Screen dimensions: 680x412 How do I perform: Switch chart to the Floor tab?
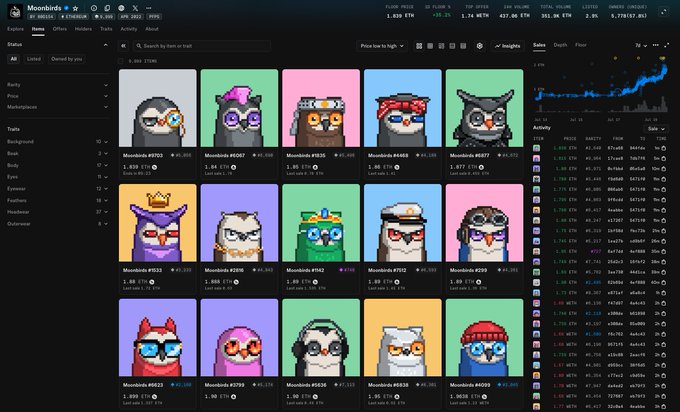[x=581, y=45]
